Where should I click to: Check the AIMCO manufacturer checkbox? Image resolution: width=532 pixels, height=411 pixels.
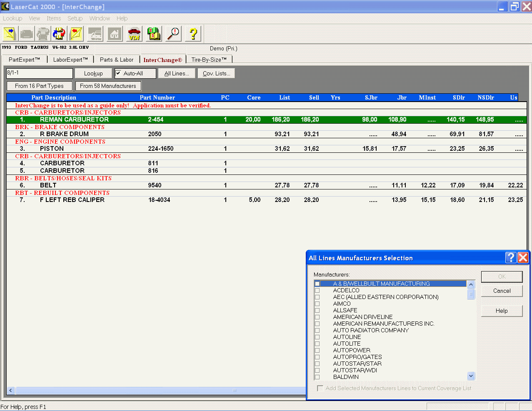(x=317, y=304)
